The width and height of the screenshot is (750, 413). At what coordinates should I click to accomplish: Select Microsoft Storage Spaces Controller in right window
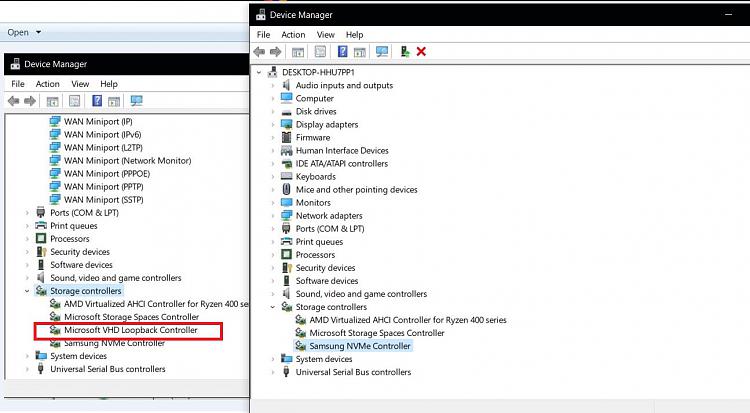[377, 333]
